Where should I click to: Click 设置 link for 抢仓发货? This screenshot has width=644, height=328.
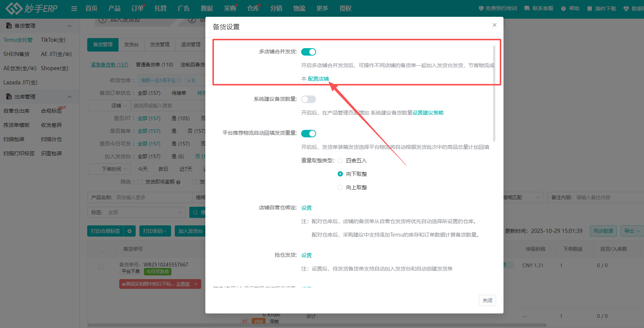pos(306,255)
